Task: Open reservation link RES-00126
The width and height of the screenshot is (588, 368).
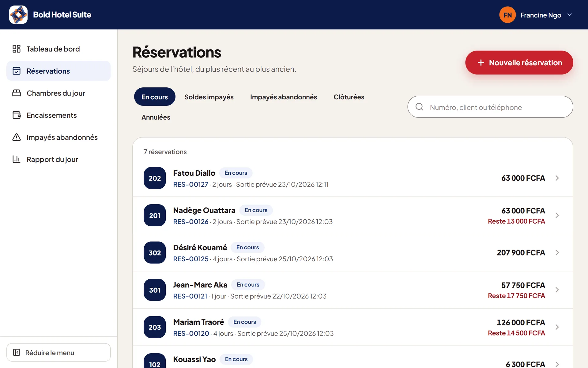Action: tap(191, 221)
